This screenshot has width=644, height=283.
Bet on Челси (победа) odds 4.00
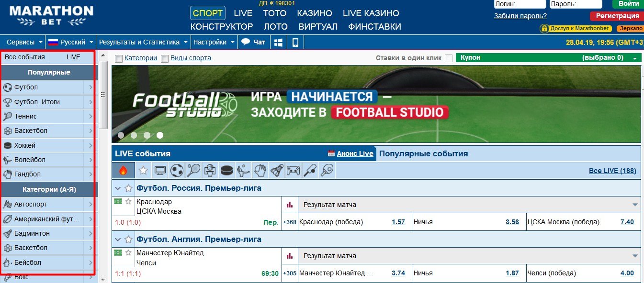(x=627, y=273)
